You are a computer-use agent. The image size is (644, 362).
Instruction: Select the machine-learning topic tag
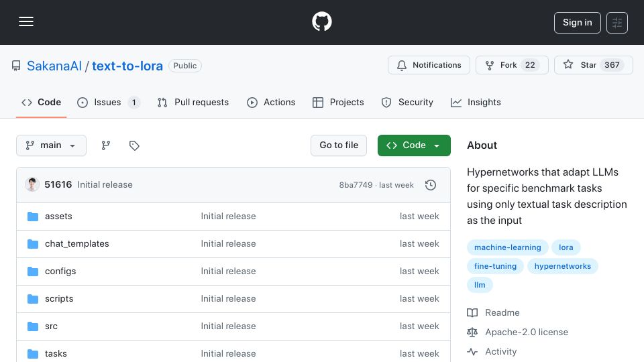(507, 247)
